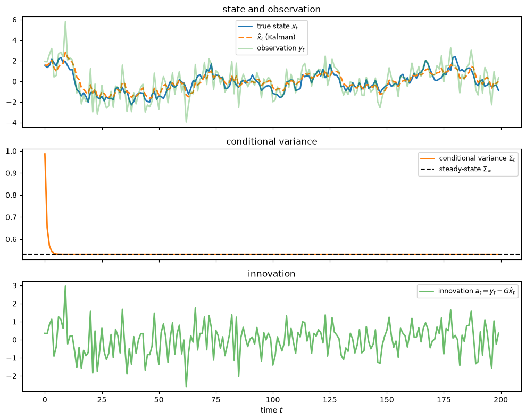This screenshot has width=526, height=420.
Task: Click x-axis tick label "50"
Action: pos(158,400)
